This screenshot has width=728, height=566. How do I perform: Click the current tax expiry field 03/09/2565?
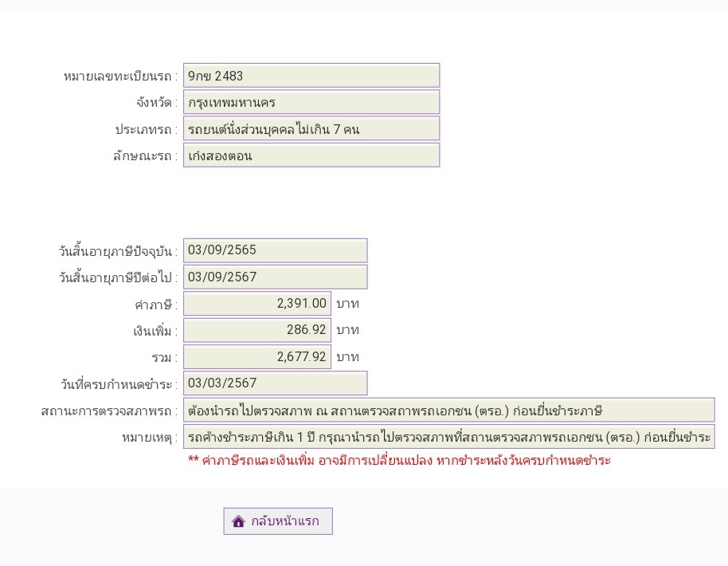275,250
